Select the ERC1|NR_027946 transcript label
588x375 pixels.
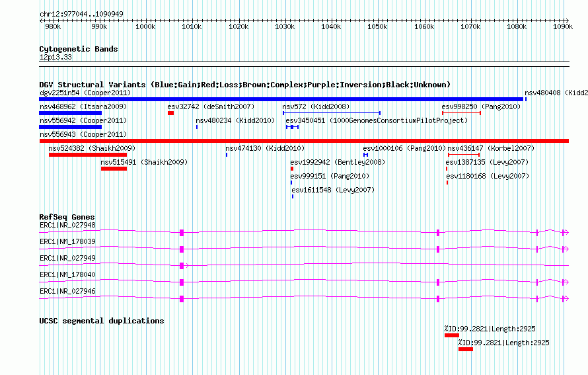[x=67, y=291]
